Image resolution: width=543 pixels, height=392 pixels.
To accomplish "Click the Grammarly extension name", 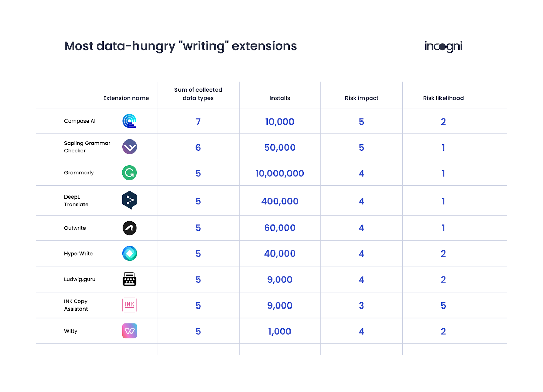I will pyautogui.click(x=79, y=173).
